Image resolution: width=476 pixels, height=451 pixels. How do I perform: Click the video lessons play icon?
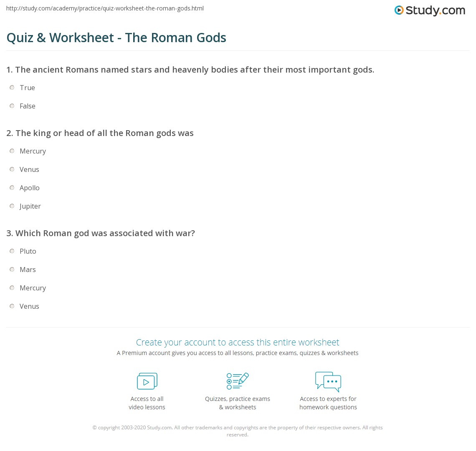(x=147, y=381)
